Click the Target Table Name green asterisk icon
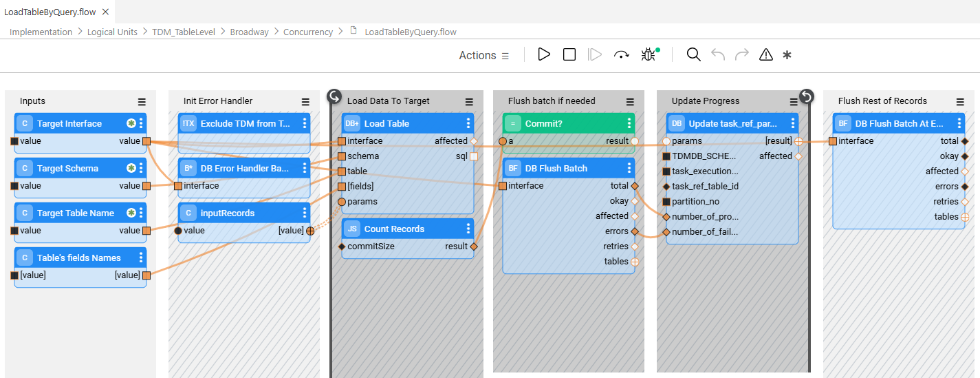 coord(131,213)
